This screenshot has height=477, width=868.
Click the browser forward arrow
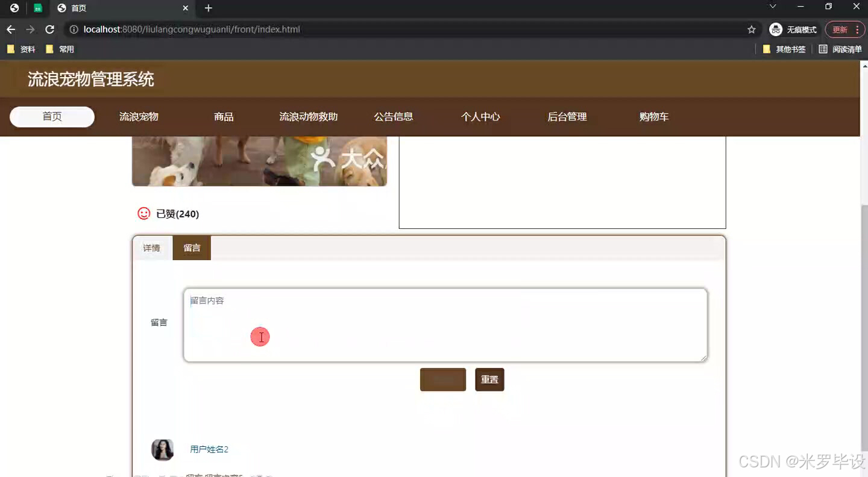(x=30, y=30)
